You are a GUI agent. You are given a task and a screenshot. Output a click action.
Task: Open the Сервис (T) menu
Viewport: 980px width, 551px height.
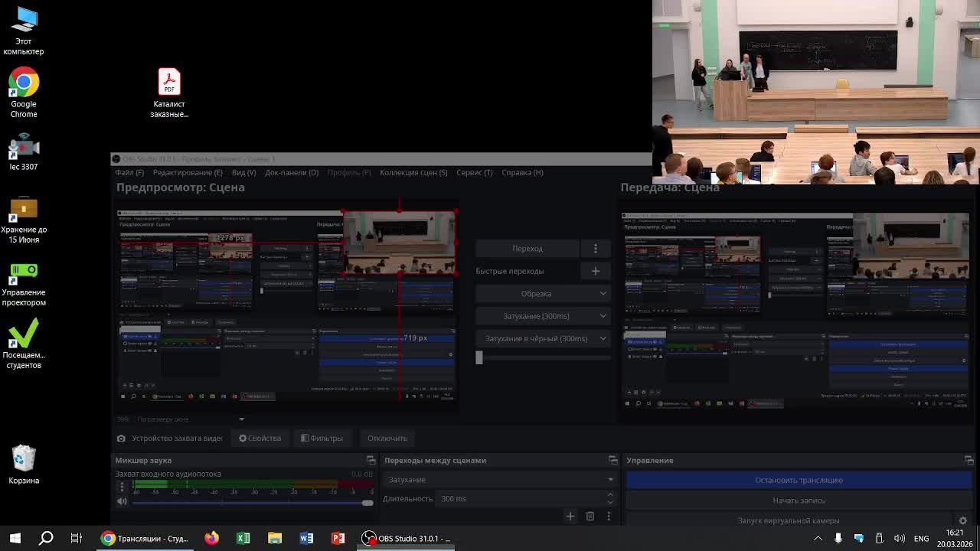click(475, 172)
